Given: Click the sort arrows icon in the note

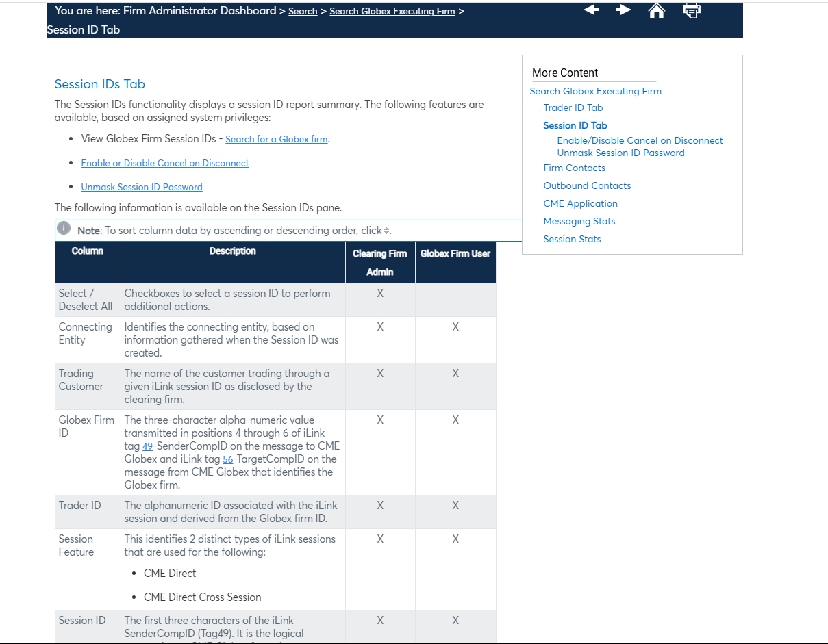Looking at the screenshot, I should 386,231.
